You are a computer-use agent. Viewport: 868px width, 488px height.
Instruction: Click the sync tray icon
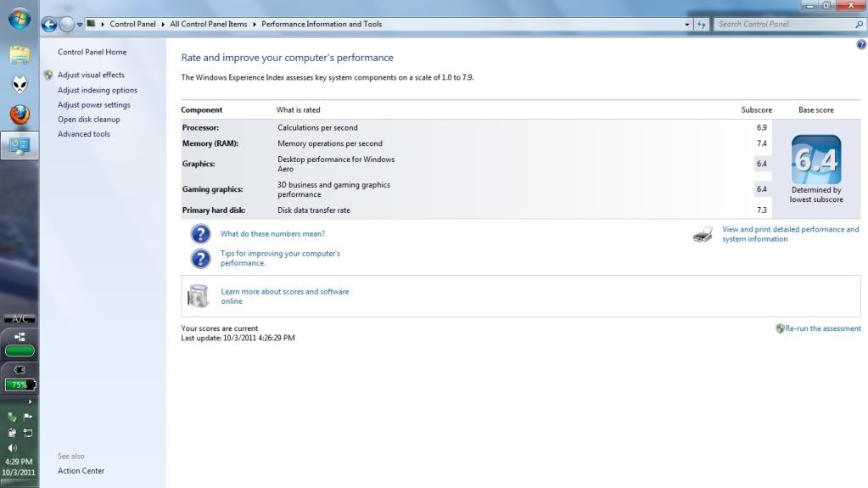(28, 433)
